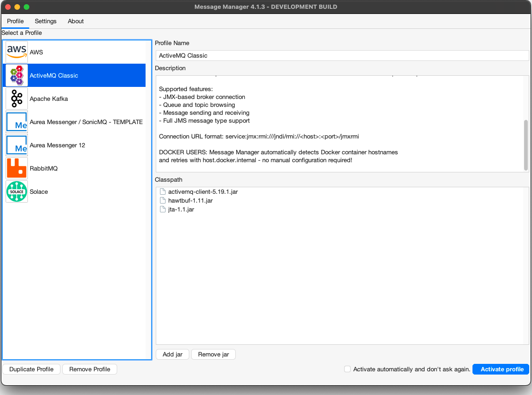Select the Solace profile icon
532x395 pixels.
pyautogui.click(x=16, y=191)
